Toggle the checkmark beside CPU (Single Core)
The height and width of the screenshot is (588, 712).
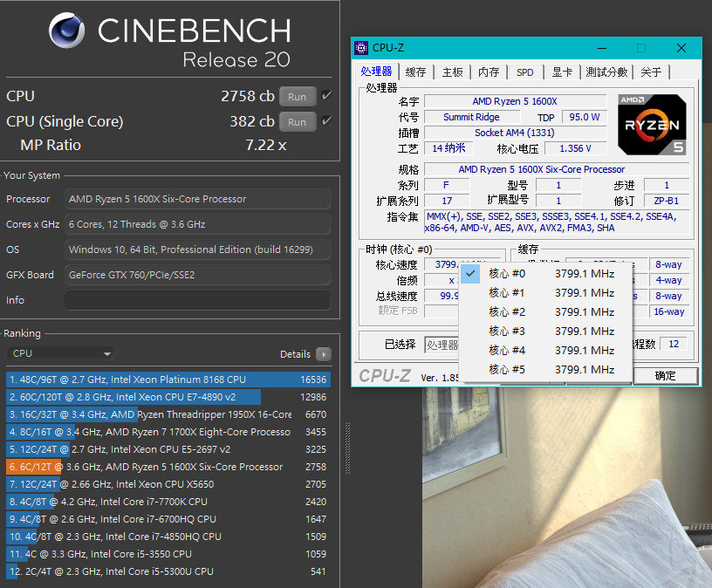325,121
